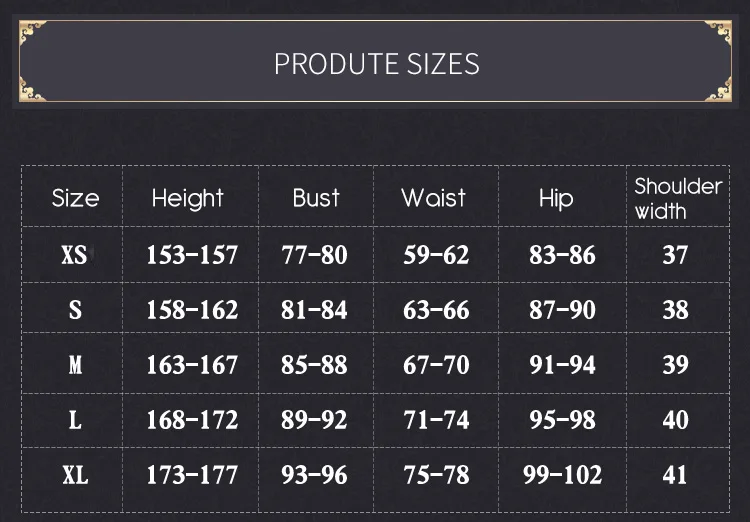Click the PRODUTE SIZES title banner
The height and width of the screenshot is (522, 750).
coord(376,63)
